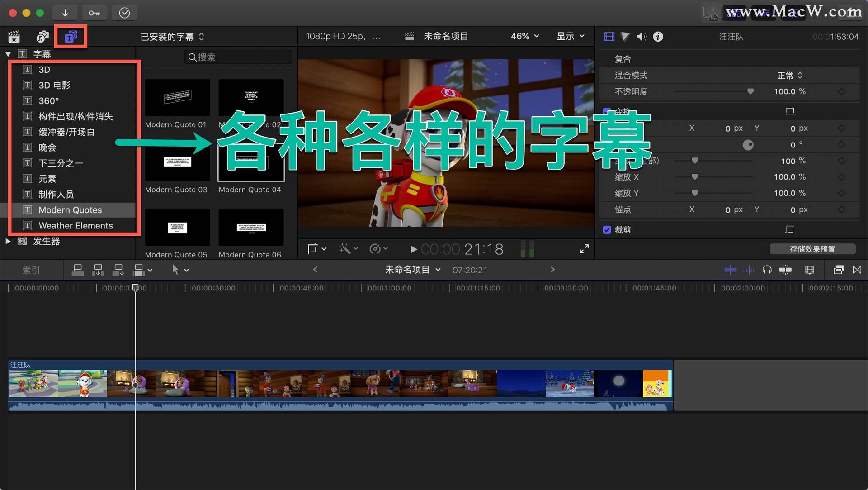Open the 未命名项目 timeline project dropdown
The height and width of the screenshot is (490, 868).
tap(412, 270)
